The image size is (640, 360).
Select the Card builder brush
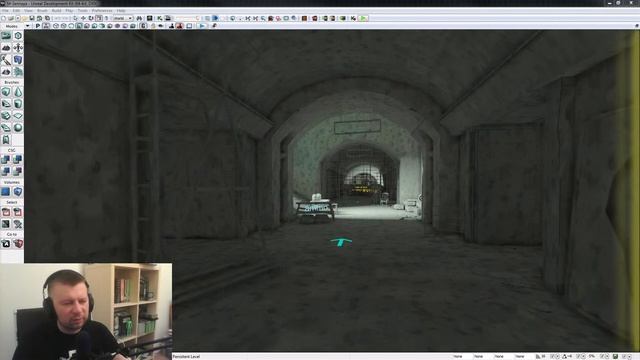tap(6, 140)
